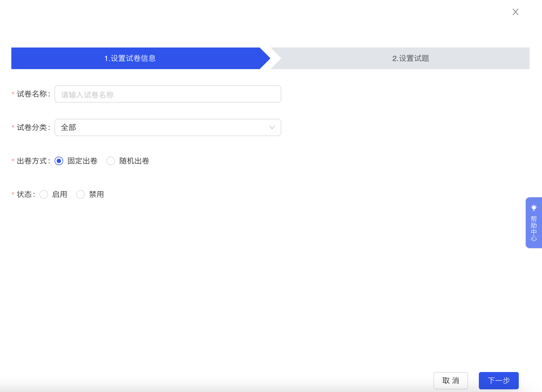Screen dimensions: 542x392
Task: Open the 帮助中心 help center tab
Action: point(534,223)
